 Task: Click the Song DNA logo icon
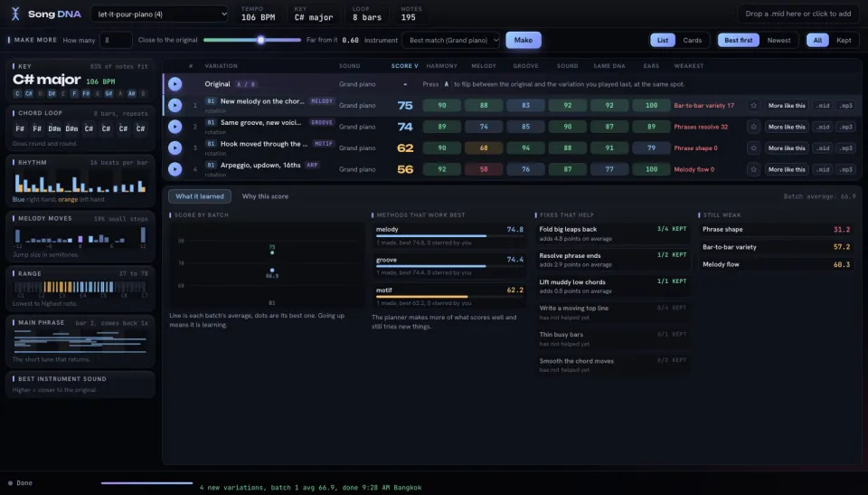(15, 14)
